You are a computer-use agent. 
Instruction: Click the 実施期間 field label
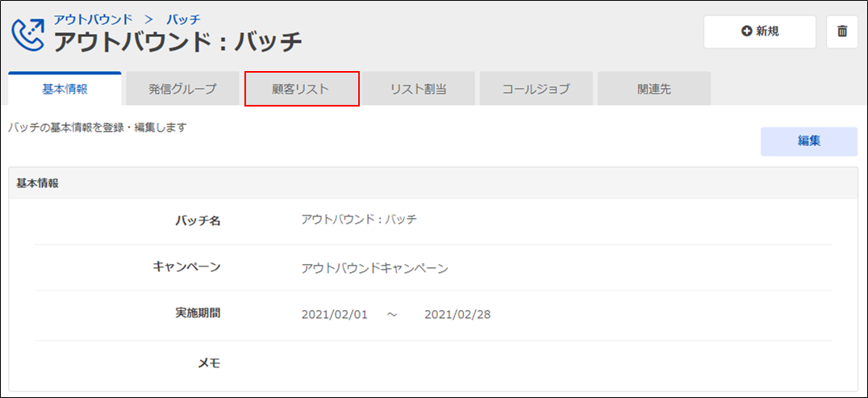(x=198, y=313)
